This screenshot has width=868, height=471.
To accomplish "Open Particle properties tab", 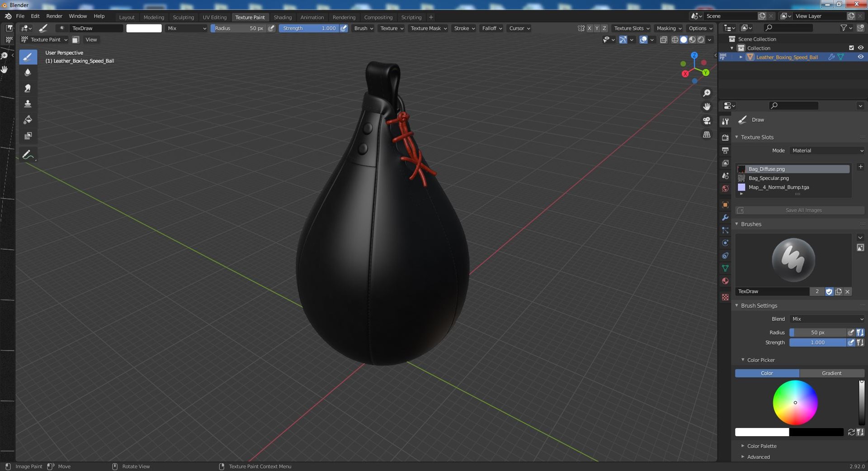I will (725, 230).
